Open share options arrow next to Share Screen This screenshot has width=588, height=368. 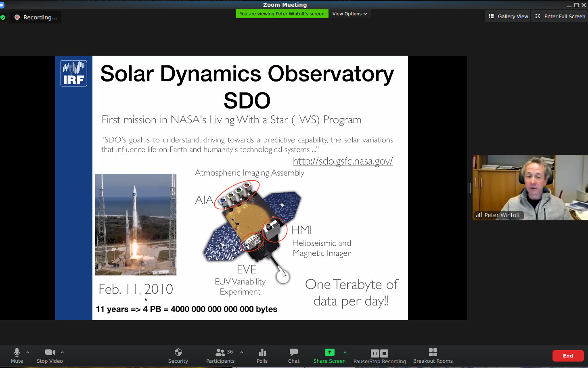[x=345, y=352]
